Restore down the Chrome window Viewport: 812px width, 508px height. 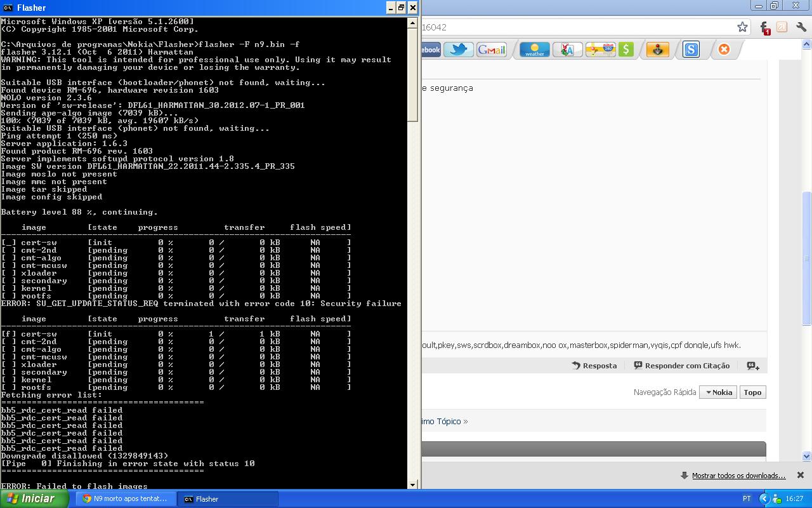pos(774,6)
